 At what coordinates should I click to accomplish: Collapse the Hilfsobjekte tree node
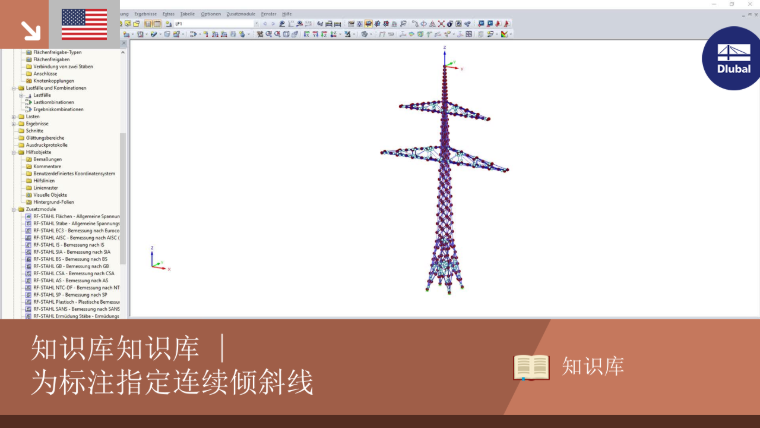pyautogui.click(x=14, y=152)
